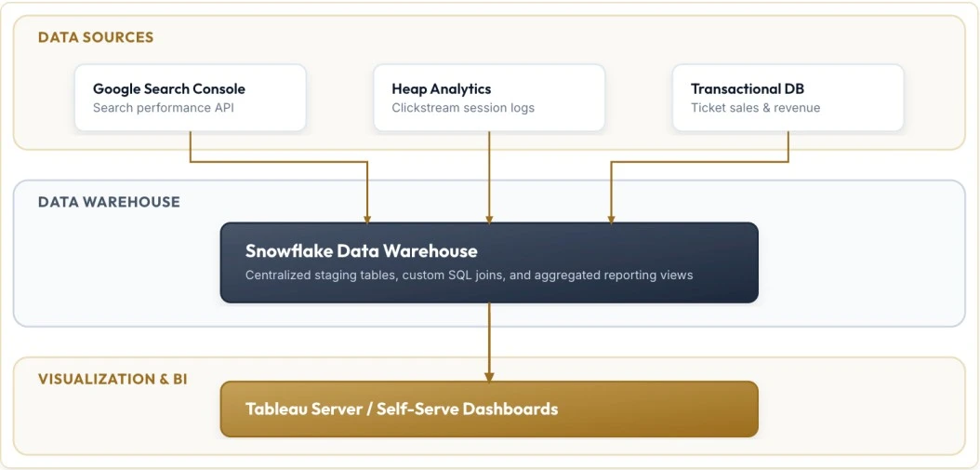Click the VISUALIZATION & BI section label
The image size is (980, 470).
(113, 379)
